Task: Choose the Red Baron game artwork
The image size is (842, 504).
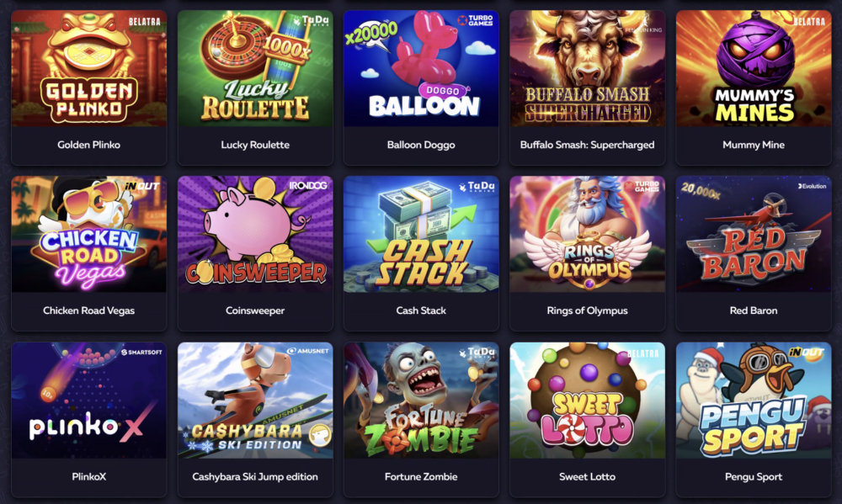Action: (x=754, y=234)
